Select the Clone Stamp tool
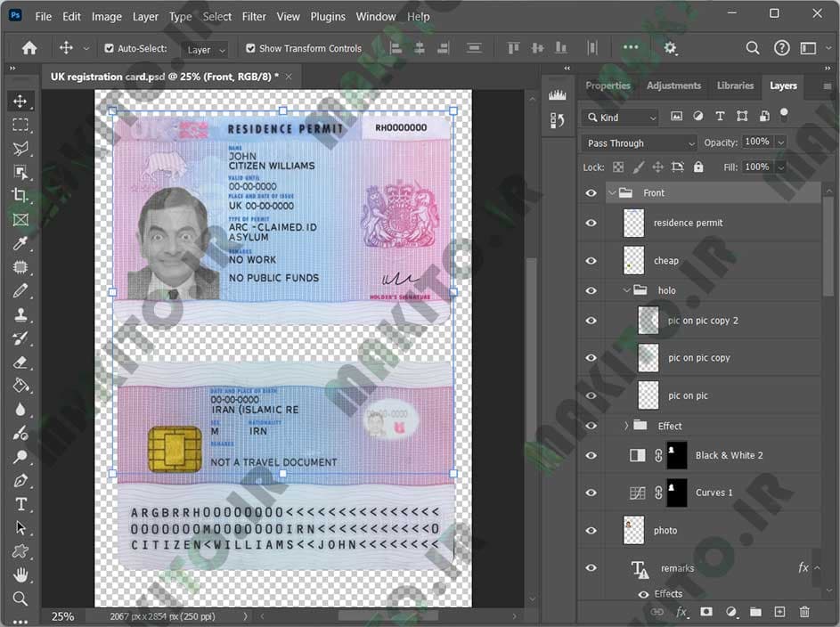 (x=20, y=314)
